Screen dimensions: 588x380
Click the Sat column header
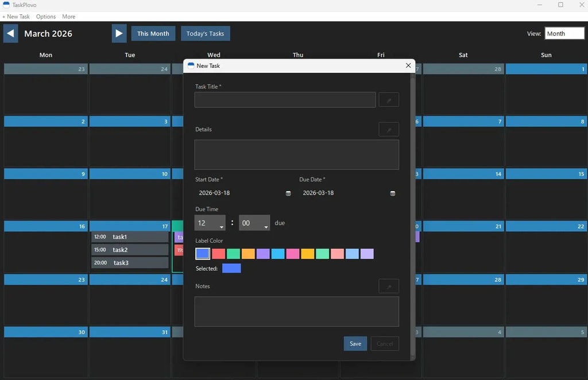(463, 55)
